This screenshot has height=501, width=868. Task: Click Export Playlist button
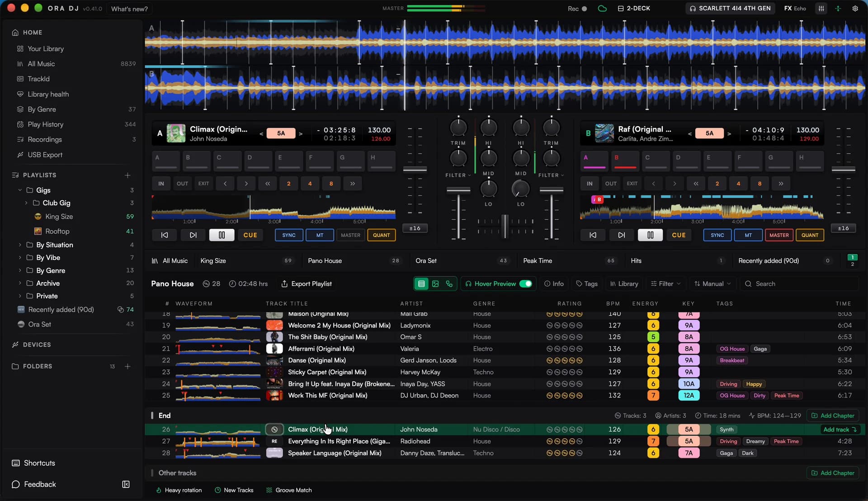click(306, 284)
